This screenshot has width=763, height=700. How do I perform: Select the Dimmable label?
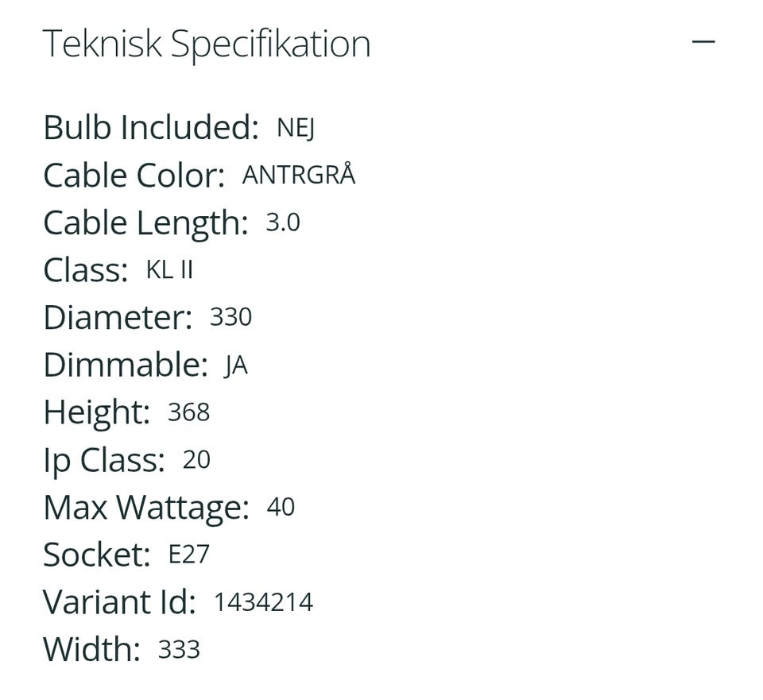pos(126,365)
